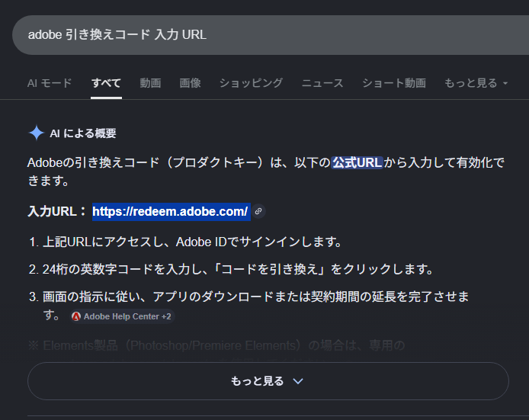Open the Adobe Help Center +2 source chip
This screenshot has height=420, width=529.
pos(122,316)
